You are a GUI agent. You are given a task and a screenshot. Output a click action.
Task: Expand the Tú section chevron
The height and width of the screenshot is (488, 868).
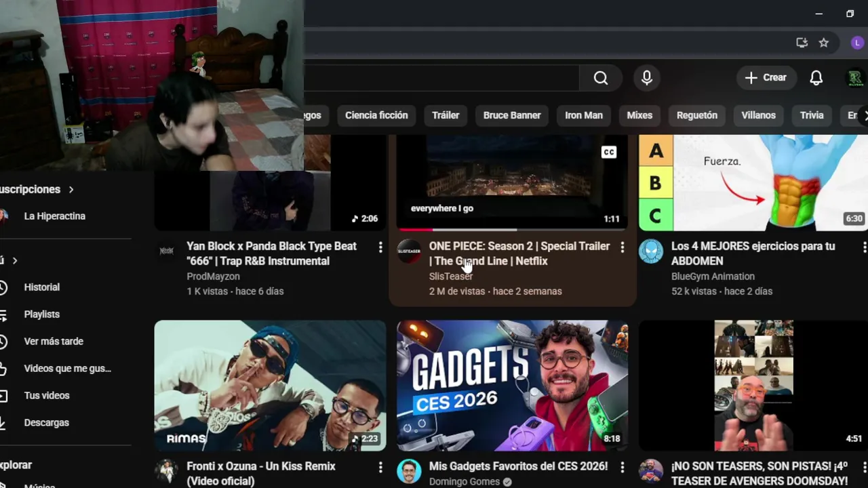pos(14,260)
